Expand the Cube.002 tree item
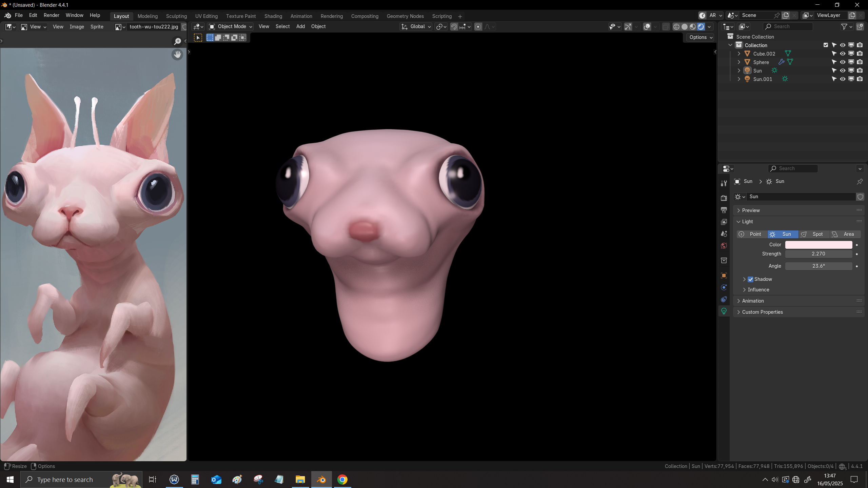 pos(739,54)
